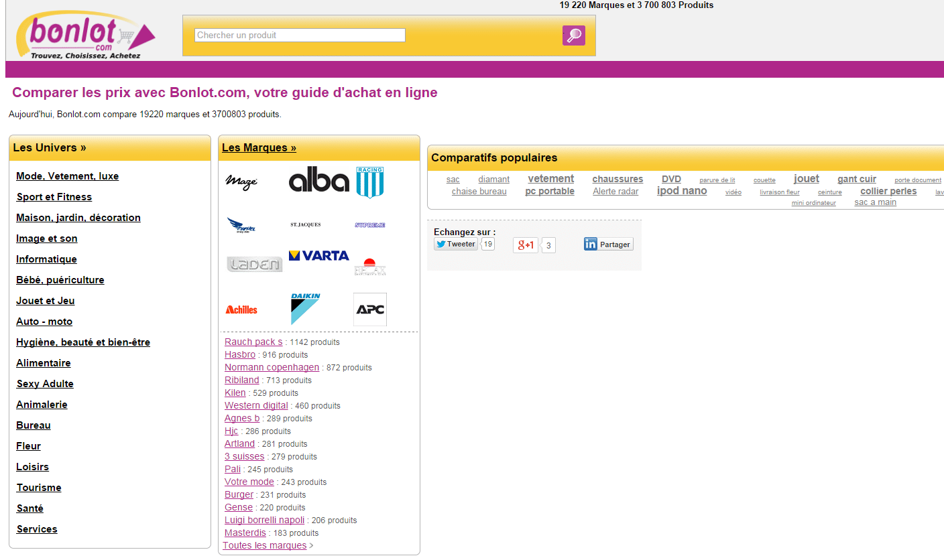Click the vetement popular tag
944x560 pixels.
coord(551,179)
